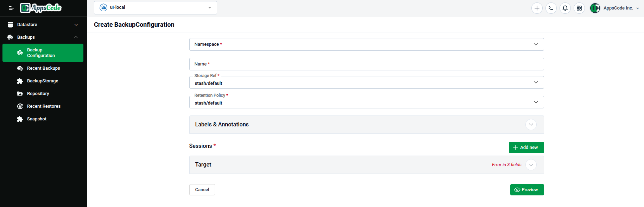Open the terminal console icon
Screen dimensions: 644x207
[551, 8]
